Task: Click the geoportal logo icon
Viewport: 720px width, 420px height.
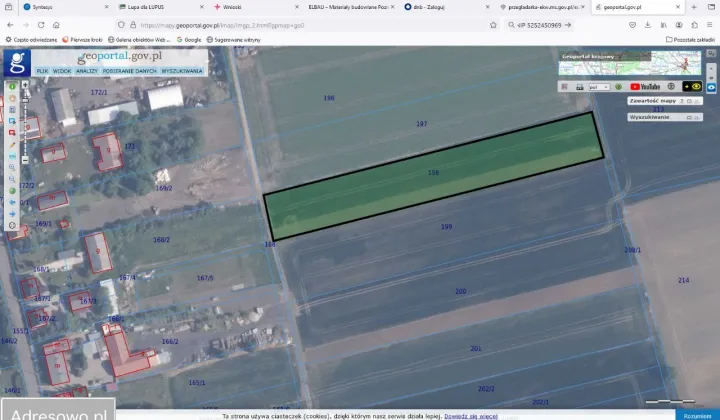Action: point(16,63)
